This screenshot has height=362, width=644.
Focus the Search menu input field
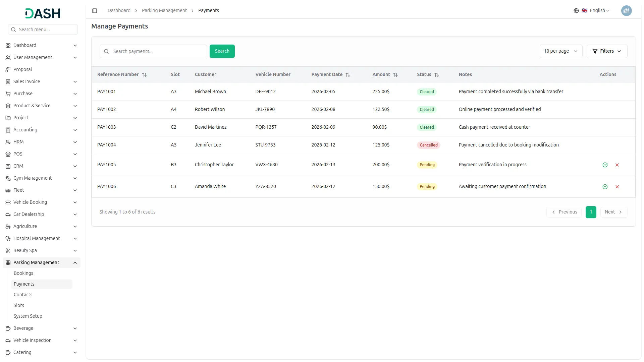pyautogui.click(x=43, y=29)
